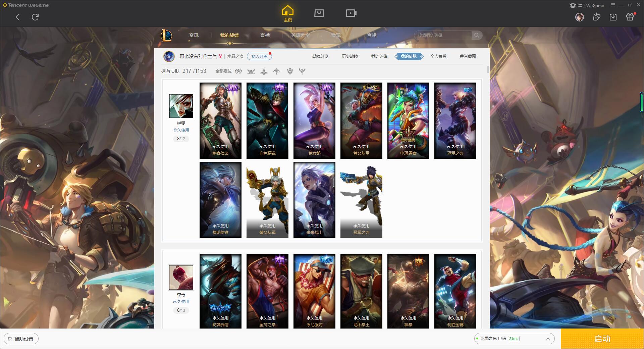Open the 防弹武僧 skin card

click(x=220, y=291)
